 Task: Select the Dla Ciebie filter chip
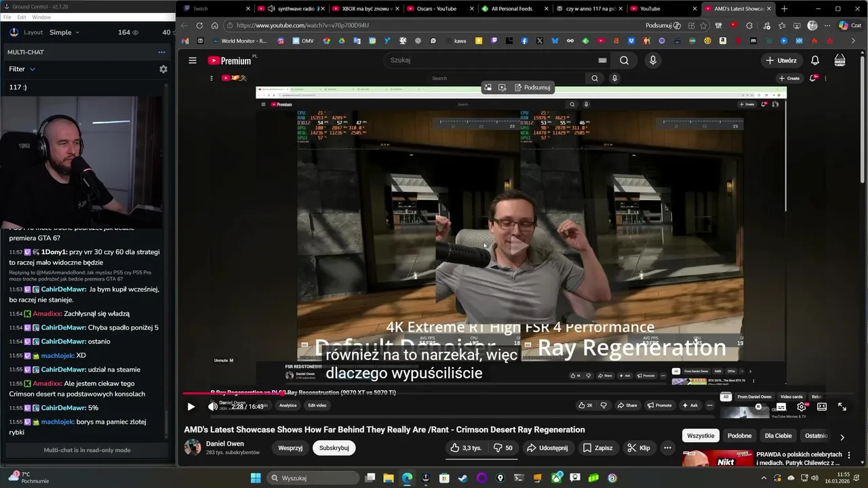778,436
